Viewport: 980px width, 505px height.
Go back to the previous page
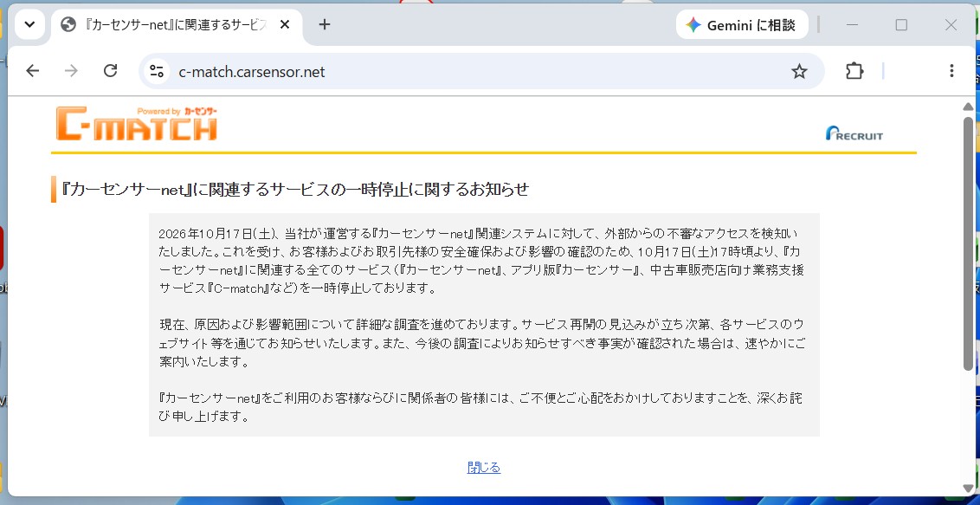click(33, 71)
